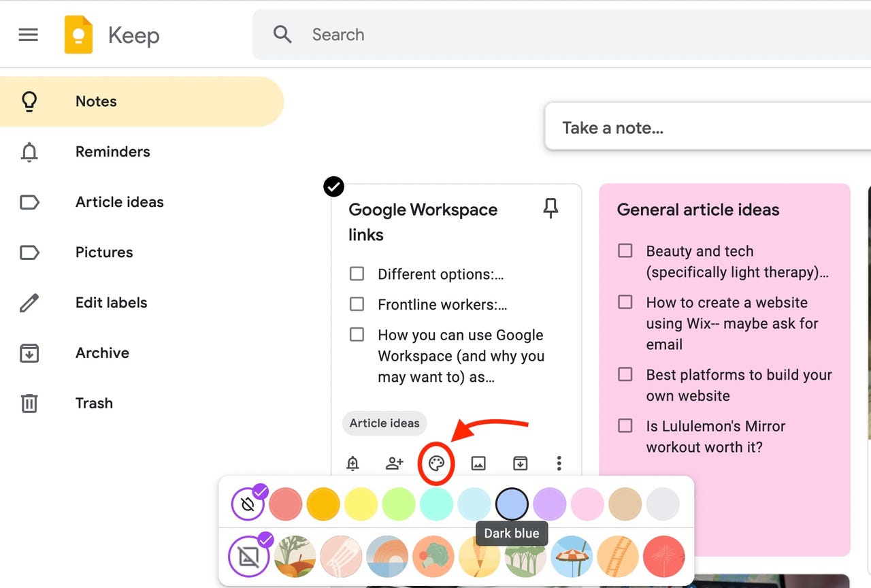This screenshot has width=871, height=588.
Task: Open the note color palette picker
Action: tap(435, 463)
